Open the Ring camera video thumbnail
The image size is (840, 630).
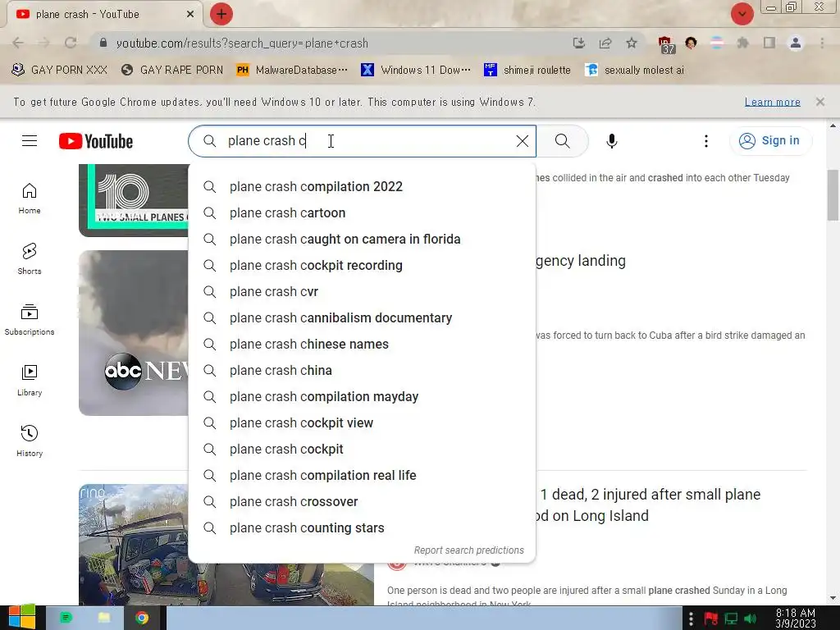pos(134,545)
